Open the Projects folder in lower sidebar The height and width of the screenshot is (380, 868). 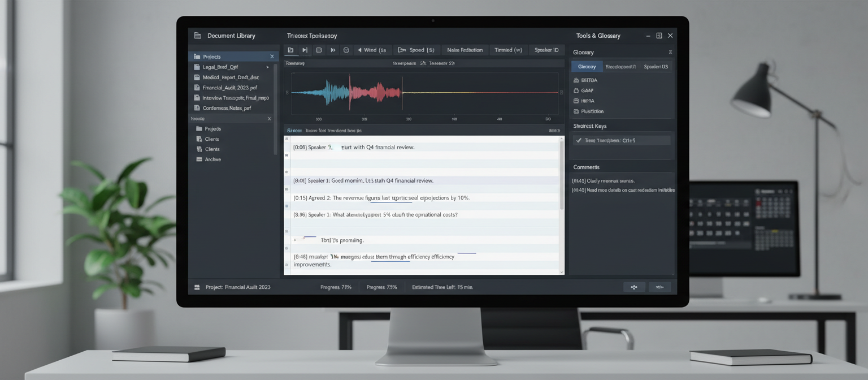pyautogui.click(x=212, y=129)
